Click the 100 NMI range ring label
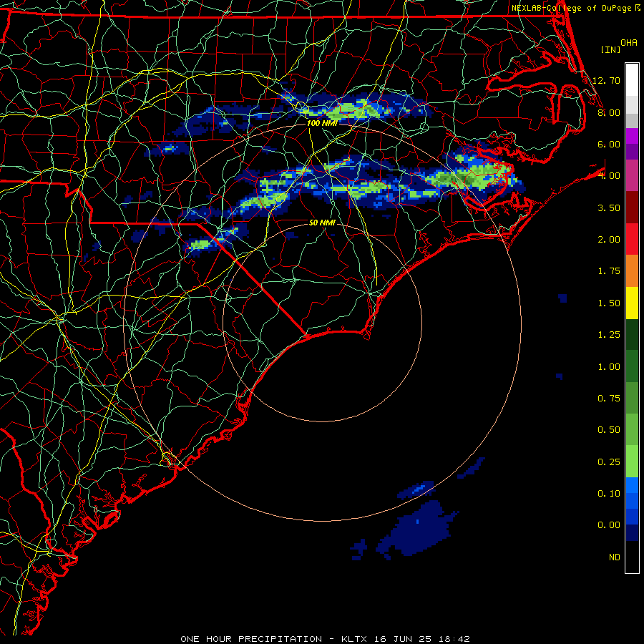Viewport: 644px width, 644px height. 322,123
